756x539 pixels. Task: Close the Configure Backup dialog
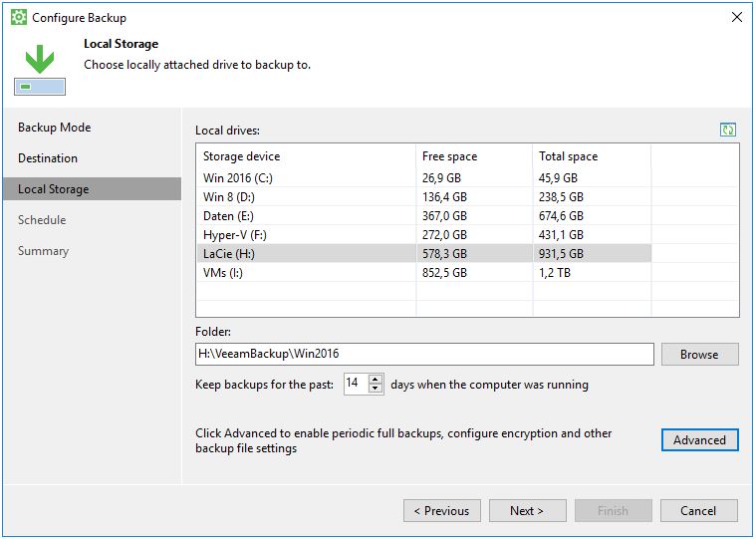click(737, 17)
